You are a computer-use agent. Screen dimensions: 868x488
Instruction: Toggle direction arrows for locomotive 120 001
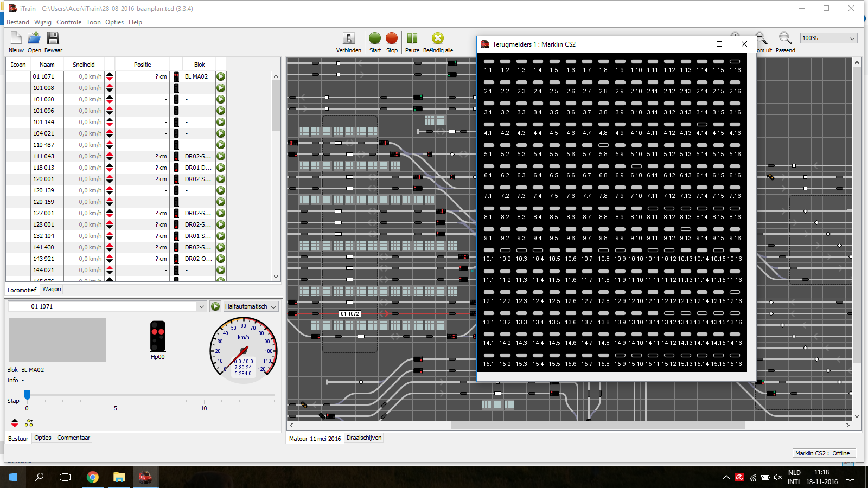click(110, 179)
